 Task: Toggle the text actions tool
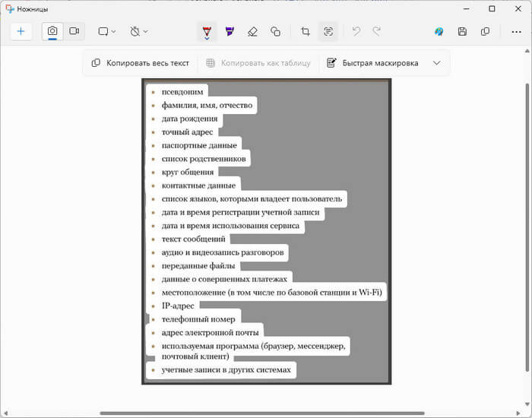click(328, 31)
